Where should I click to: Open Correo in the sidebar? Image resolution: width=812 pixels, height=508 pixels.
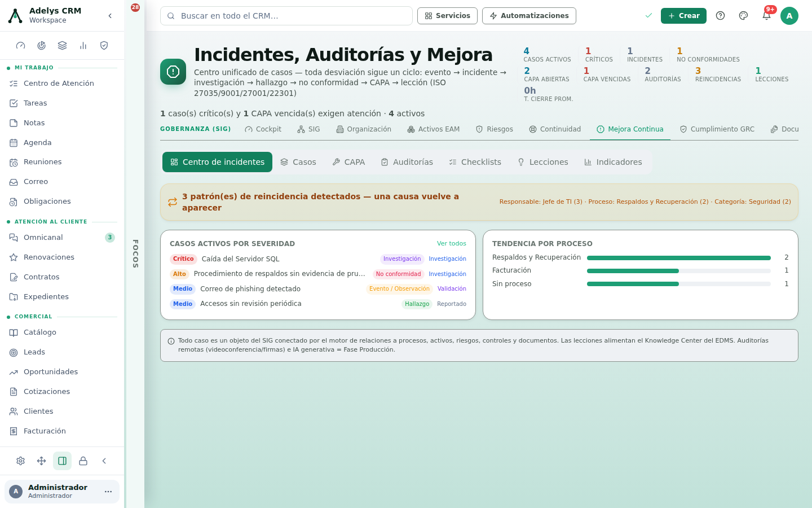[62, 182]
